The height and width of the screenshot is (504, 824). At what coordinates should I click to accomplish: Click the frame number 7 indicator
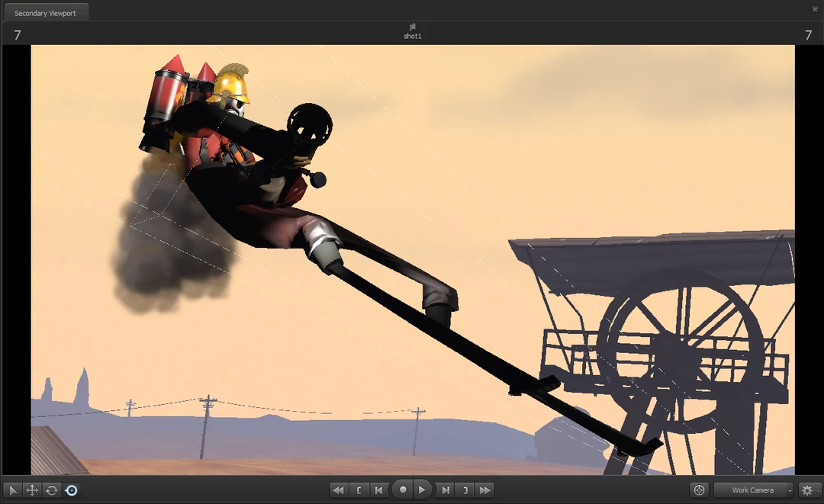[x=15, y=35]
